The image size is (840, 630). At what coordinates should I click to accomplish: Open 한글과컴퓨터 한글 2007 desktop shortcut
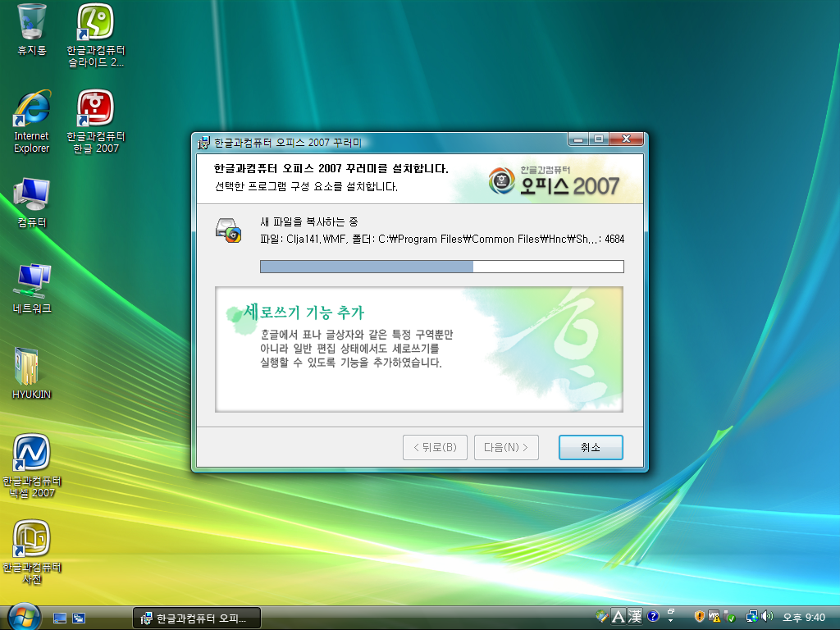[95, 121]
